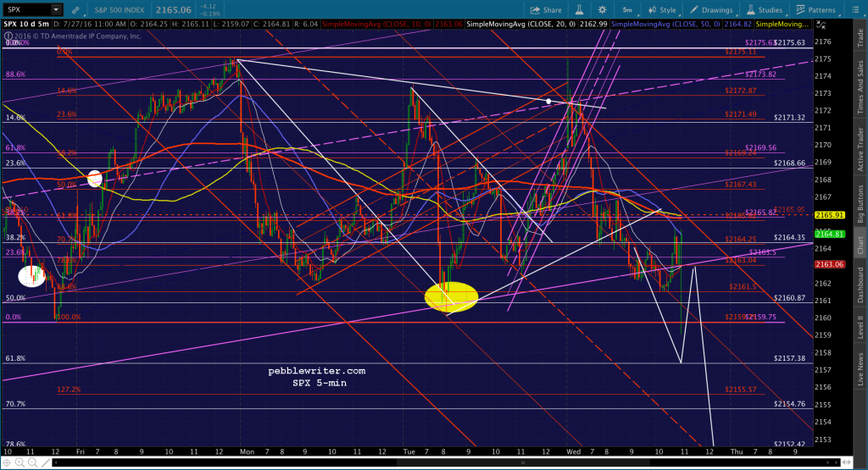Open the Trade side tab
The height and width of the screenshot is (470, 868).
point(860,38)
